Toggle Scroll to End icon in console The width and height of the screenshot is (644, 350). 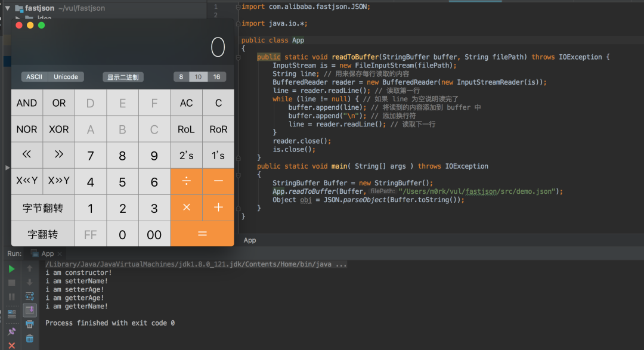(x=30, y=310)
